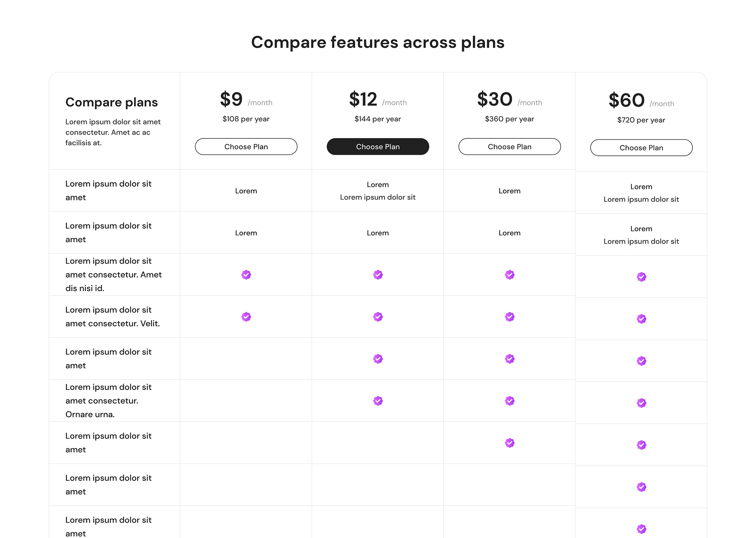Click the Compare plans heading
The width and height of the screenshot is (756, 538).
pyautogui.click(x=112, y=102)
